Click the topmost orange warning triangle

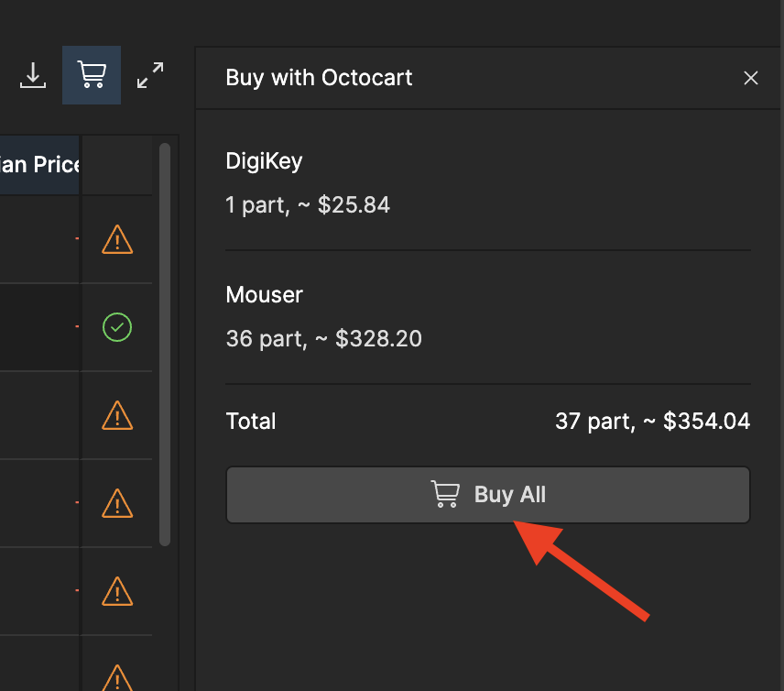tap(117, 240)
